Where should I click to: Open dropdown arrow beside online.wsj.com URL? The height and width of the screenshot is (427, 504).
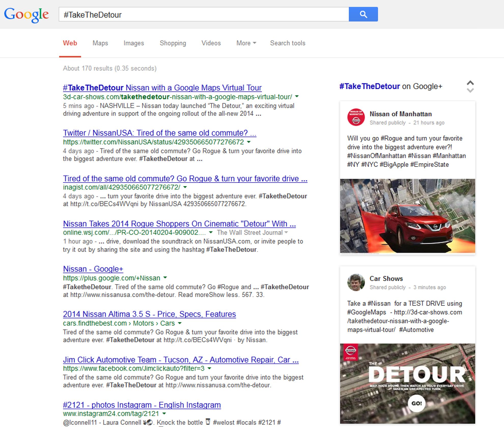[211, 233]
